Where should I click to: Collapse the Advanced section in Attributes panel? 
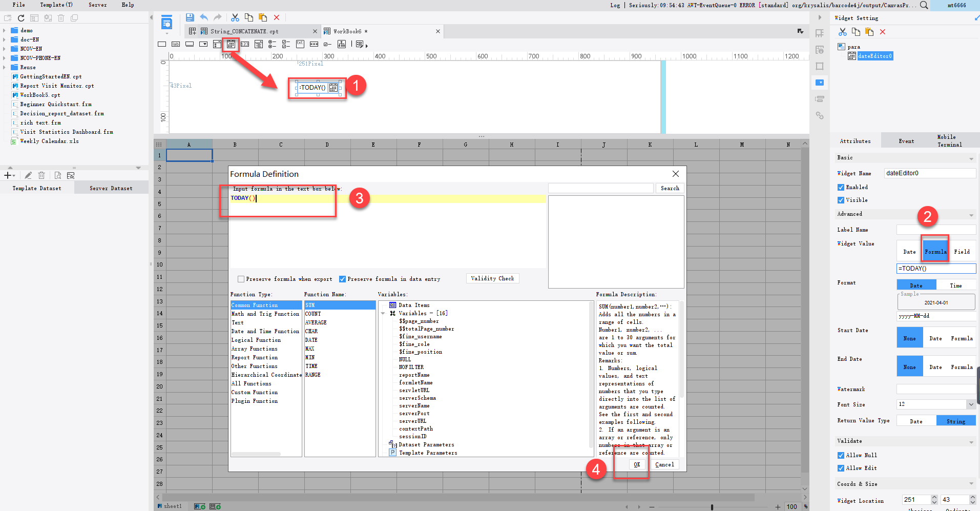click(x=971, y=214)
